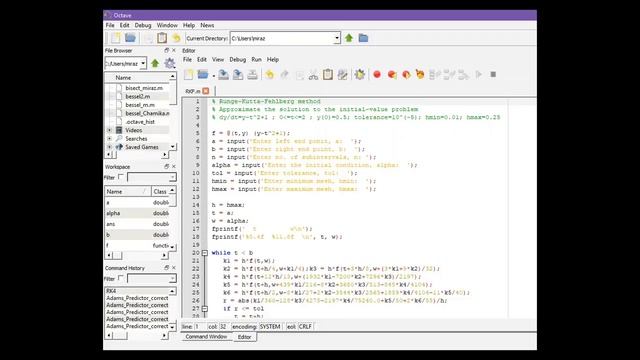The width and height of the screenshot is (640, 360).
Task: Click Open File icon in main toolbar
Action: (x=130, y=38)
